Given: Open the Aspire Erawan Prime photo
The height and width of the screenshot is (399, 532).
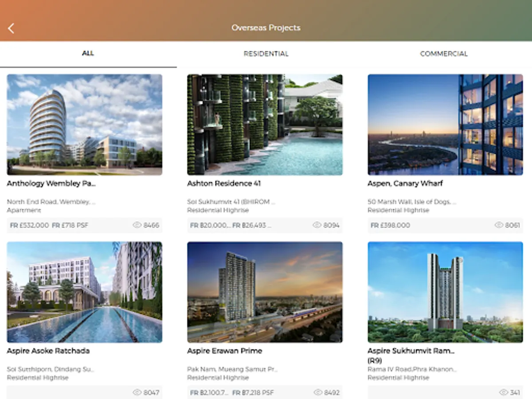Looking at the screenshot, I should [x=265, y=292].
